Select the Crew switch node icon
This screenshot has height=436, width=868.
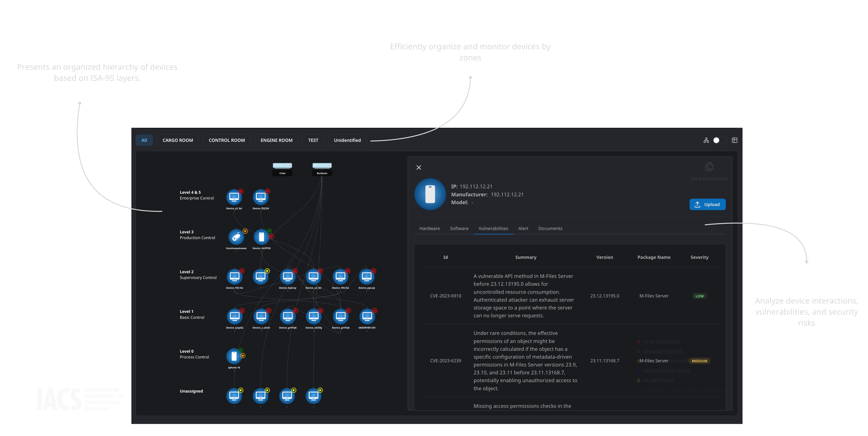click(282, 165)
